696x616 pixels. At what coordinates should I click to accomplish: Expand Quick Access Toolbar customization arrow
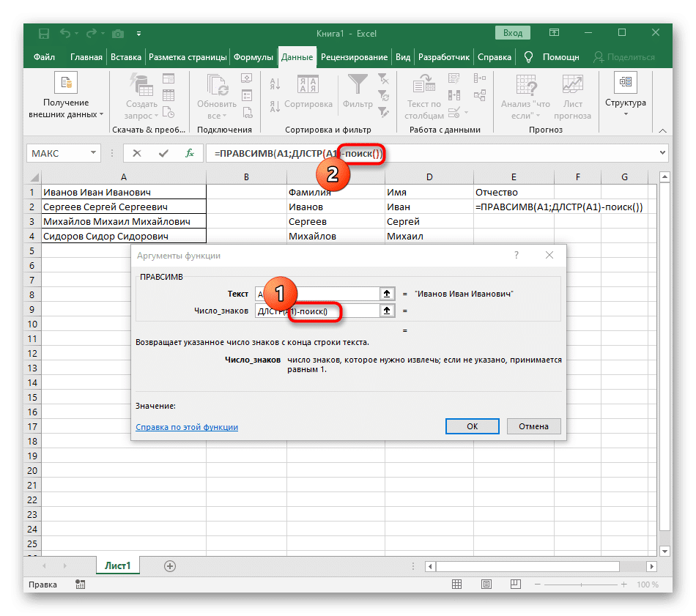coord(138,33)
